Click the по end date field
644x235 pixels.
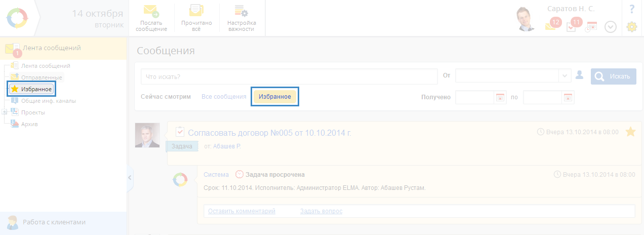[x=542, y=97]
